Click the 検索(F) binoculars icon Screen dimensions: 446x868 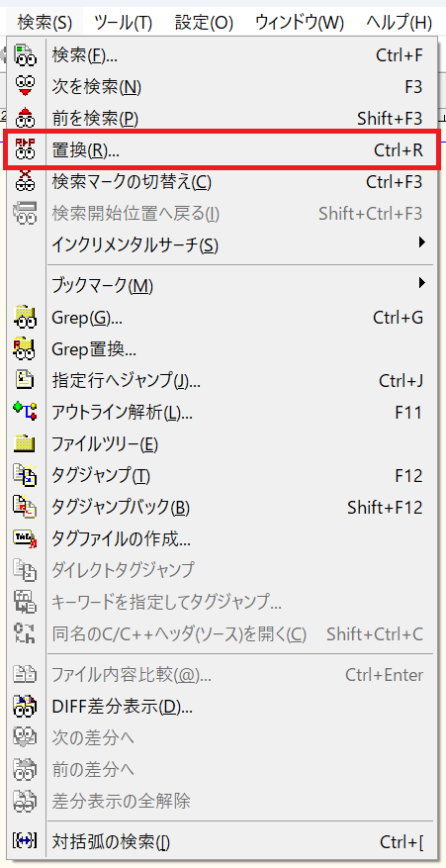click(25, 55)
